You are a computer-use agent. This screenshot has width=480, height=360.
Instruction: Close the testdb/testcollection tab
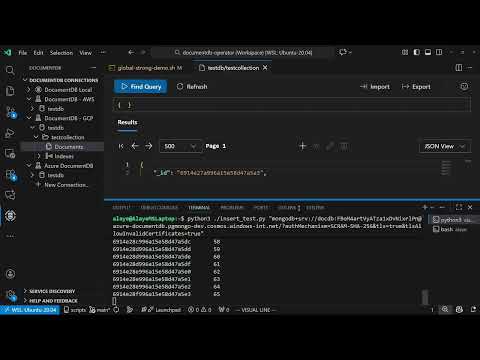[x=265, y=68]
